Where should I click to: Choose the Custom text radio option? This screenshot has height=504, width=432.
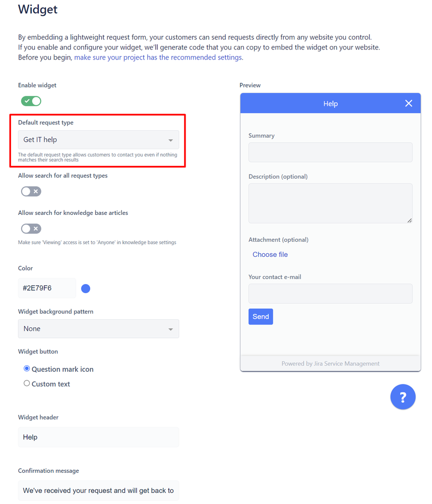click(x=27, y=383)
